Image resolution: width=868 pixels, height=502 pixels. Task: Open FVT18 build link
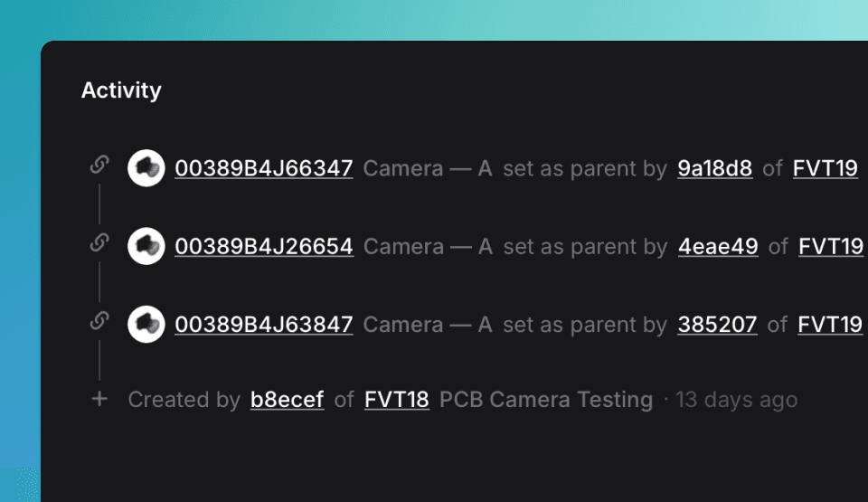point(396,400)
